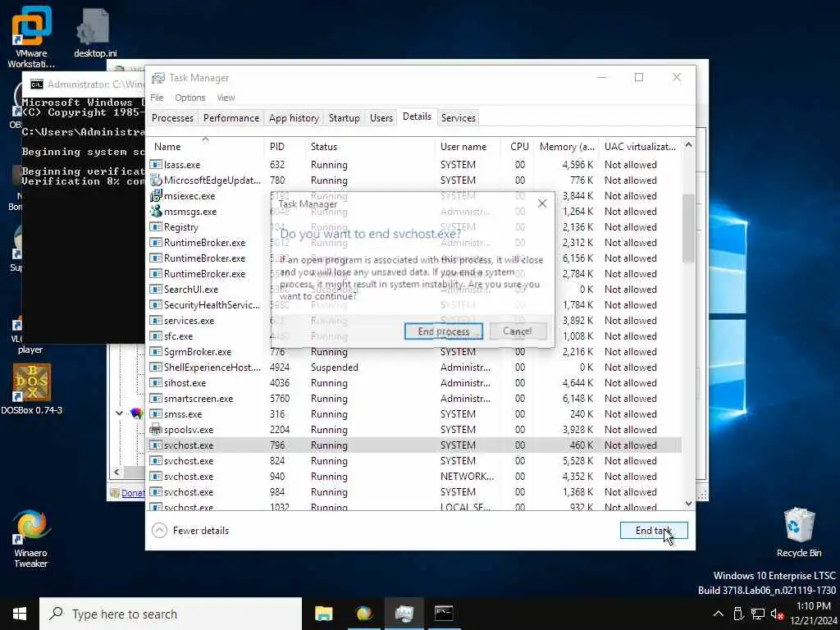The width and height of the screenshot is (840, 630).
Task: Sort by Status column header
Action: click(x=370, y=146)
